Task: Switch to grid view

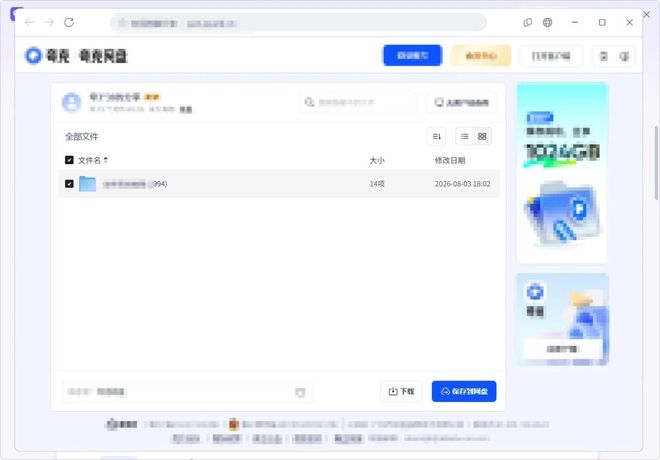Action: 482,136
